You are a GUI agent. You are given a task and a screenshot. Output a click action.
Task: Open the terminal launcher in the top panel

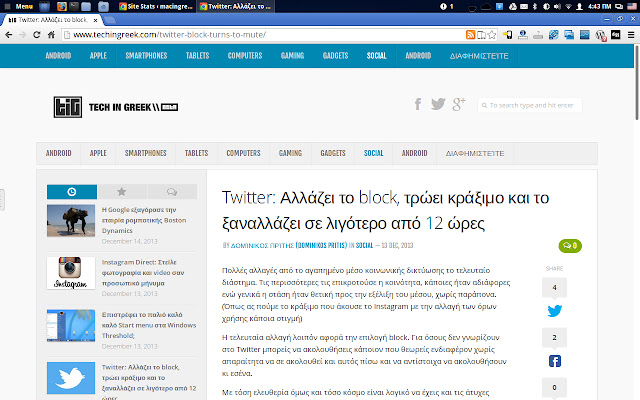(74, 6)
